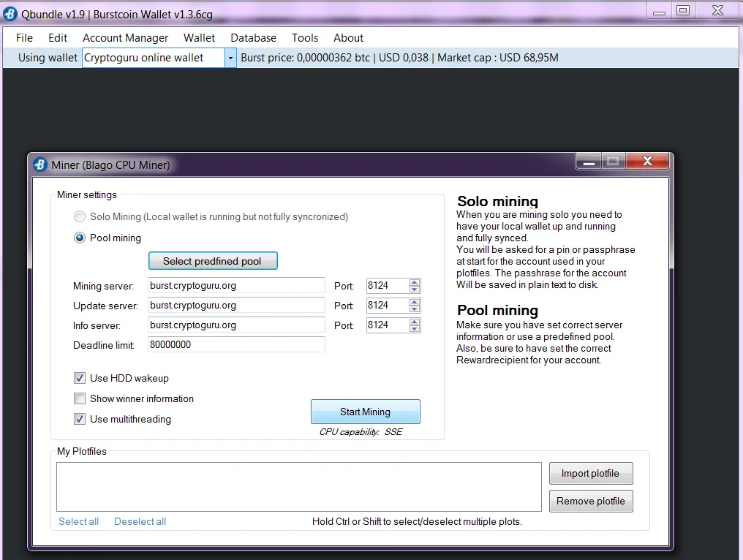Toggle Use multithreading checkbox
The height and width of the screenshot is (560, 743).
click(80, 420)
